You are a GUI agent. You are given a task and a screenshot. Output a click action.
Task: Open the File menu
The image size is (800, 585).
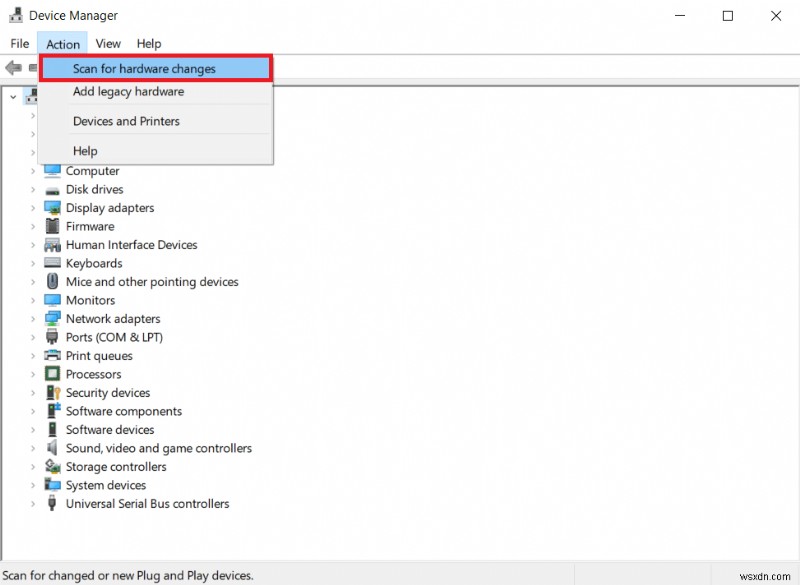[x=20, y=44]
